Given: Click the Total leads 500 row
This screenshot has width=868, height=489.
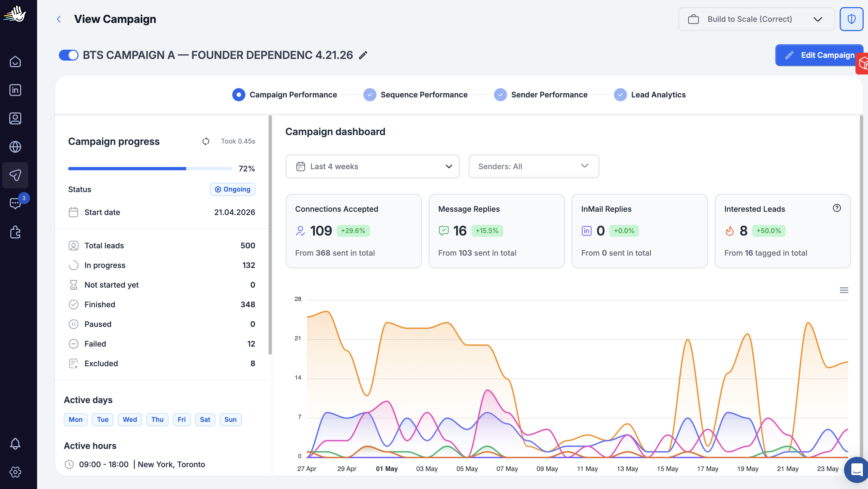Looking at the screenshot, I should click(x=162, y=246).
